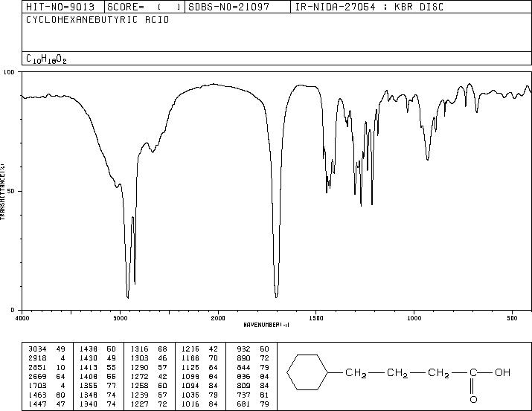Click the SCORE= header field

coord(144,7)
